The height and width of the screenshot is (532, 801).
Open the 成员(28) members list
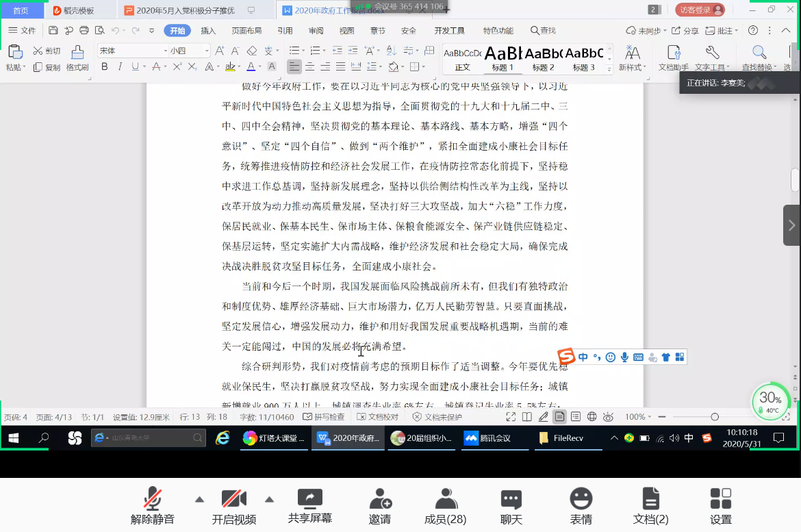pyautogui.click(x=444, y=507)
